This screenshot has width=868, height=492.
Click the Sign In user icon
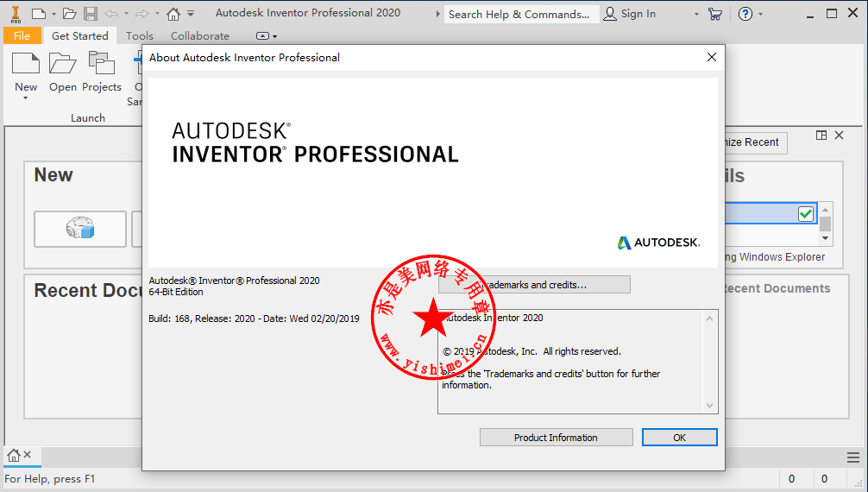[609, 14]
